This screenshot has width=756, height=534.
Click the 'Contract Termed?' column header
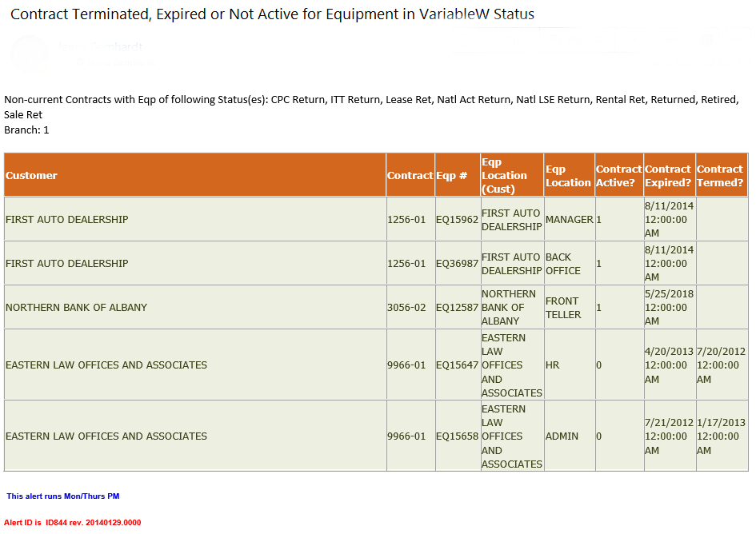tap(720, 175)
